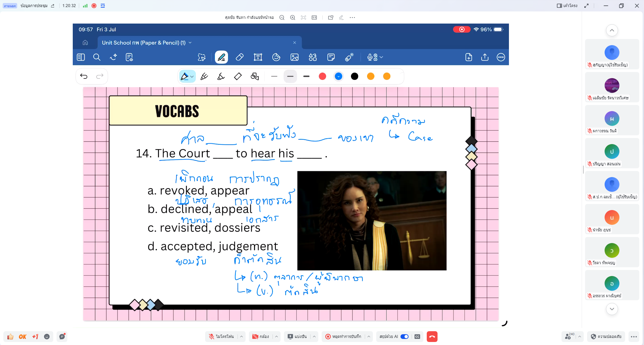Click the share export icon
The width and height of the screenshot is (644, 345).
click(485, 57)
